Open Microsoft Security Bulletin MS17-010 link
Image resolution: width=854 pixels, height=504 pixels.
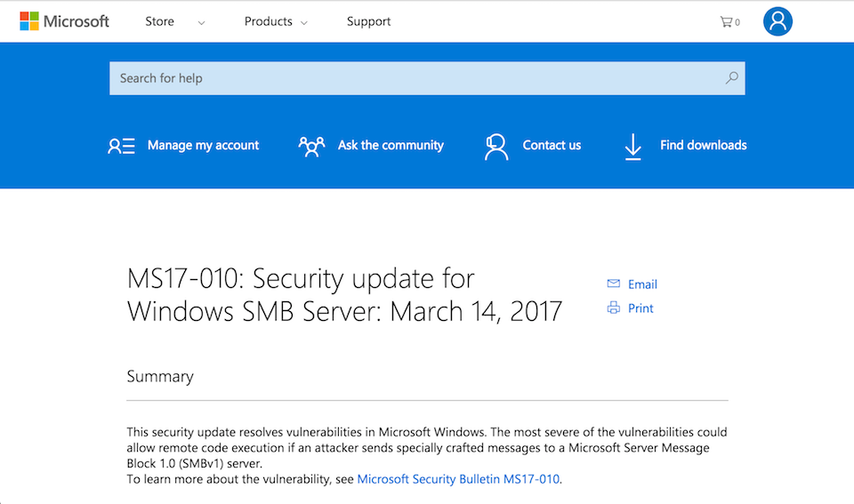[458, 479]
